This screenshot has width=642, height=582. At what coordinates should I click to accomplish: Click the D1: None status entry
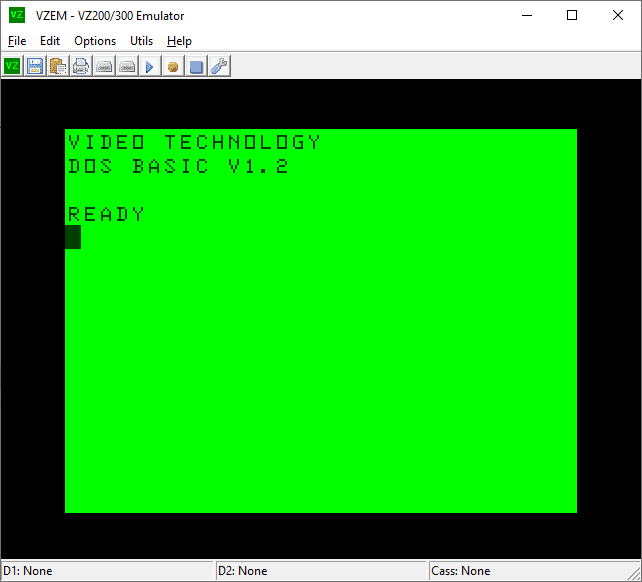[108, 571]
